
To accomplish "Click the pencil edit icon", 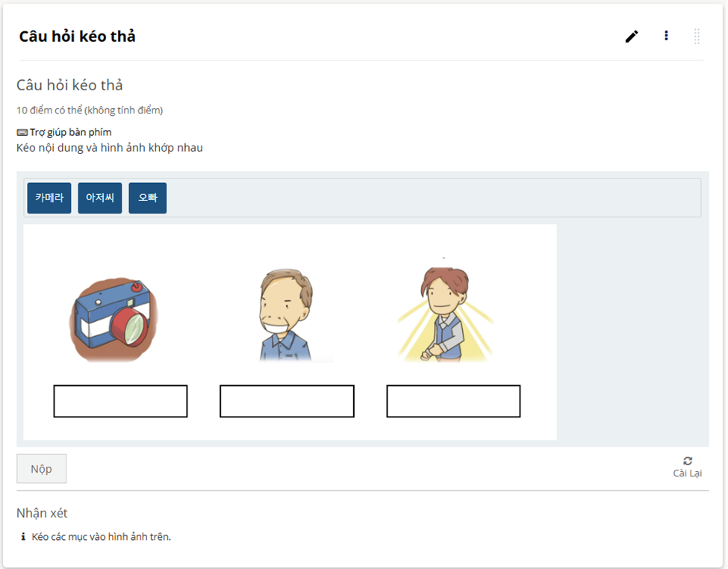I will point(632,37).
